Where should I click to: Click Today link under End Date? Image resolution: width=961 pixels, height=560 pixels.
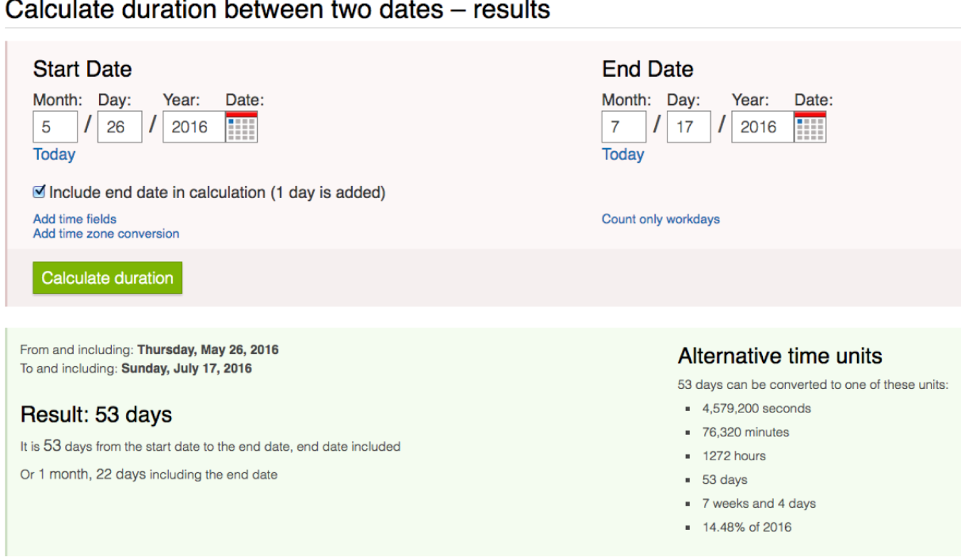[x=623, y=154]
